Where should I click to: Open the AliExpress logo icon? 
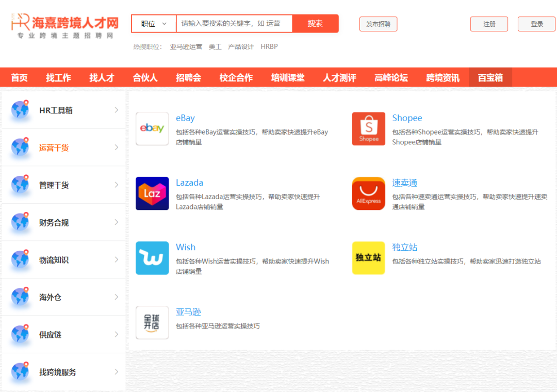[368, 193]
